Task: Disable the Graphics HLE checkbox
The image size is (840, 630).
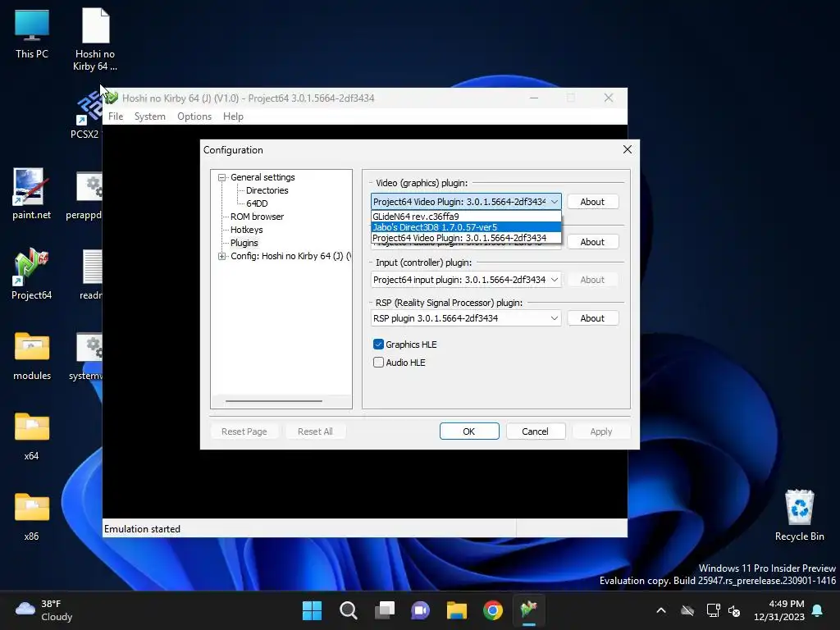Action: tap(378, 345)
